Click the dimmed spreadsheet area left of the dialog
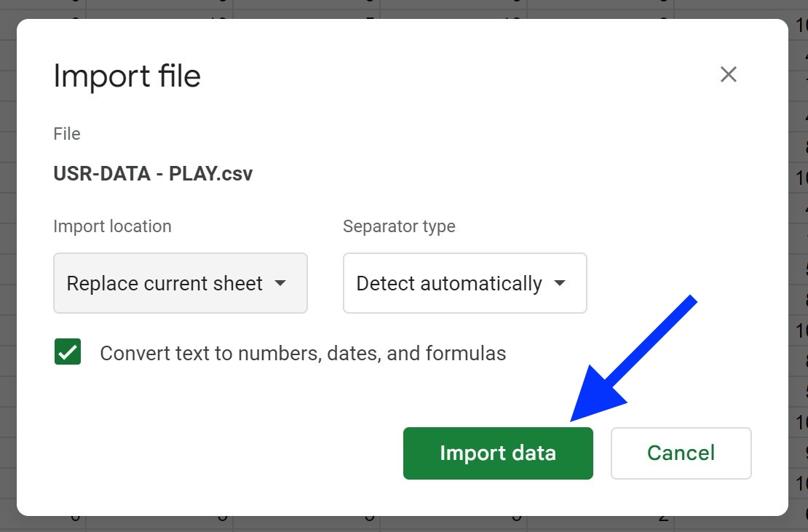This screenshot has height=532, width=808. point(7,291)
